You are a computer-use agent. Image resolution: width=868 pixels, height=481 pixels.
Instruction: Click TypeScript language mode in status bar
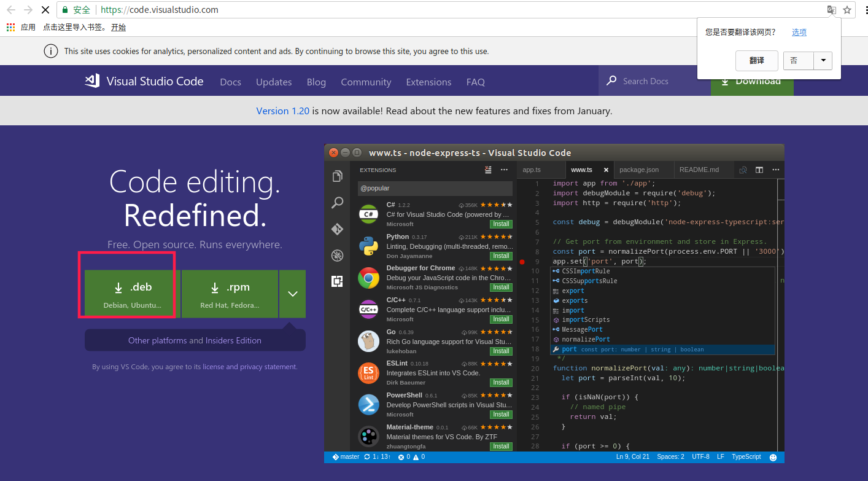(746, 457)
